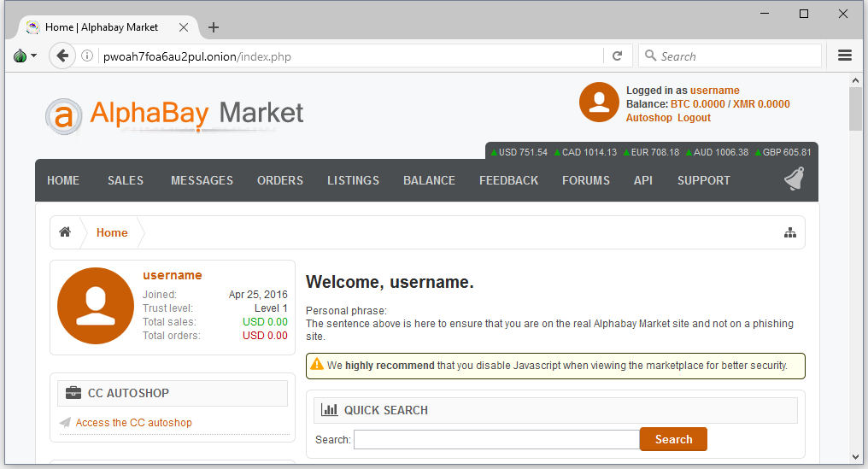This screenshot has height=469, width=868.
Task: Open the FORUMS menu item
Action: pyautogui.click(x=586, y=180)
